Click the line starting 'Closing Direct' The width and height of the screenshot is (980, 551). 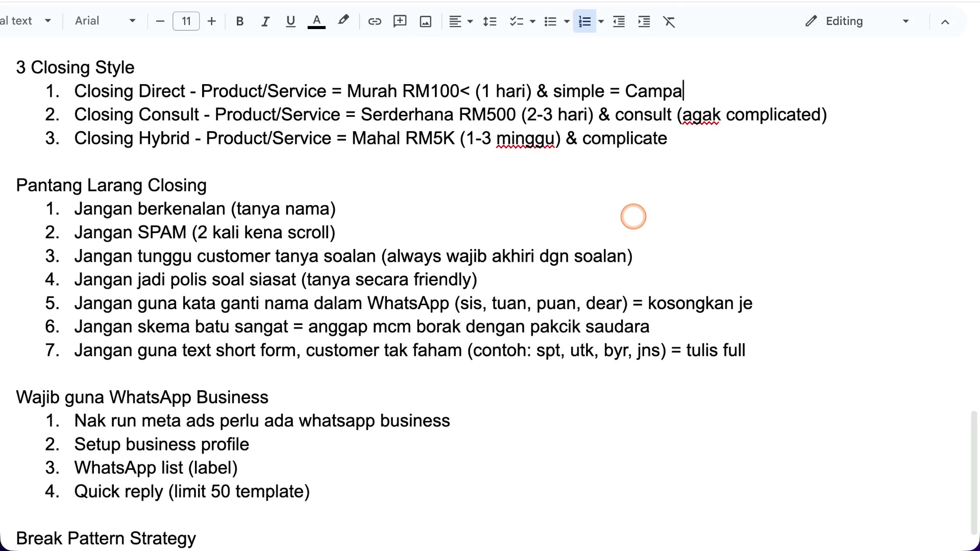pyautogui.click(x=378, y=91)
